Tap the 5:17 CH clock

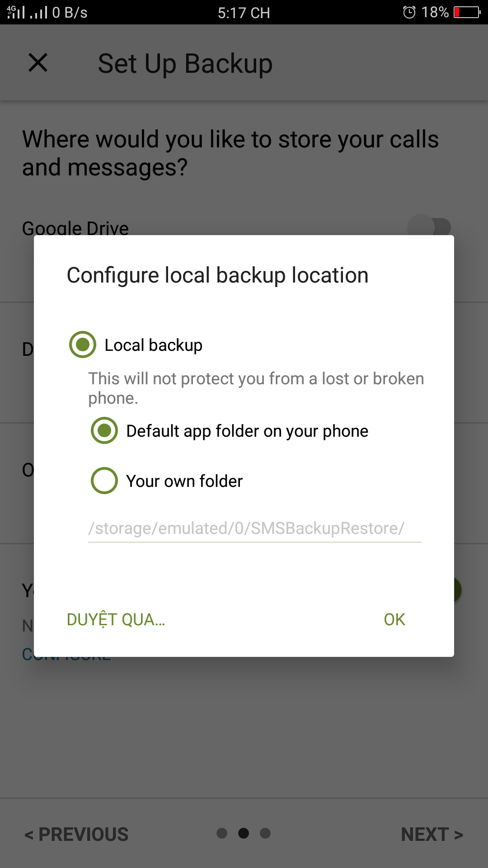pos(244,13)
